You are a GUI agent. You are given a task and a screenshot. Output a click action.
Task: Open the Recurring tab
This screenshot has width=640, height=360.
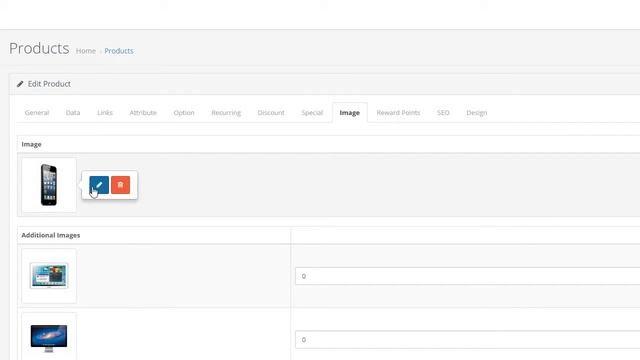tap(226, 113)
